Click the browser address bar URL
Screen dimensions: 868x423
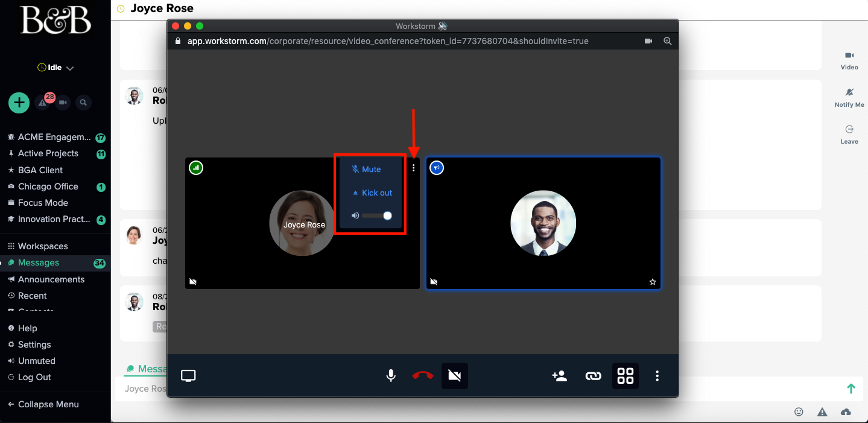pos(387,41)
